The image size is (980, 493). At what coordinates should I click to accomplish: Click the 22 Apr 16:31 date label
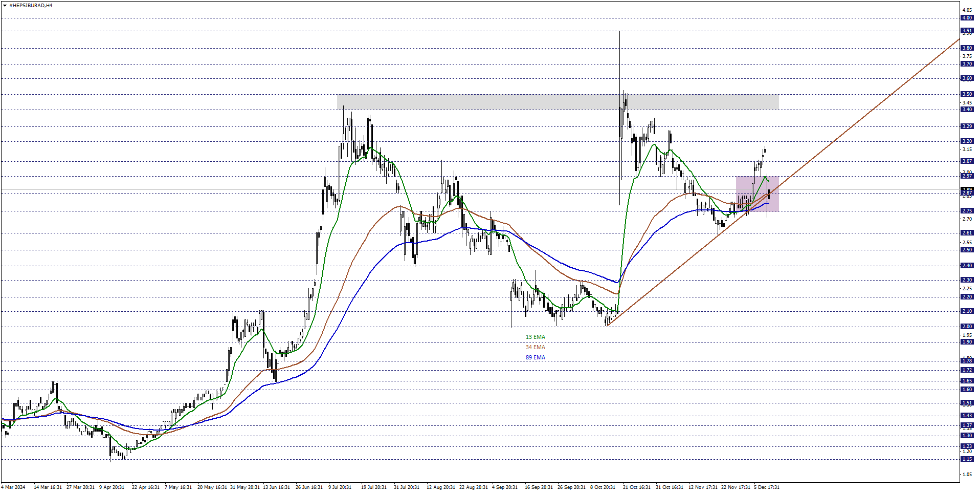coord(146,487)
